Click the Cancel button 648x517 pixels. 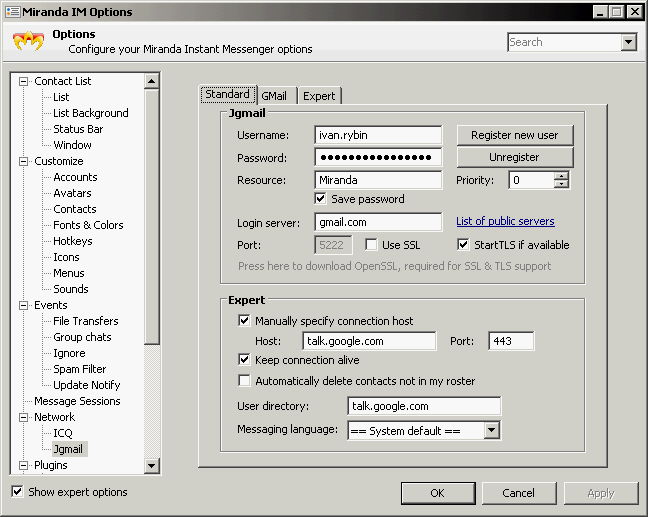(x=519, y=493)
